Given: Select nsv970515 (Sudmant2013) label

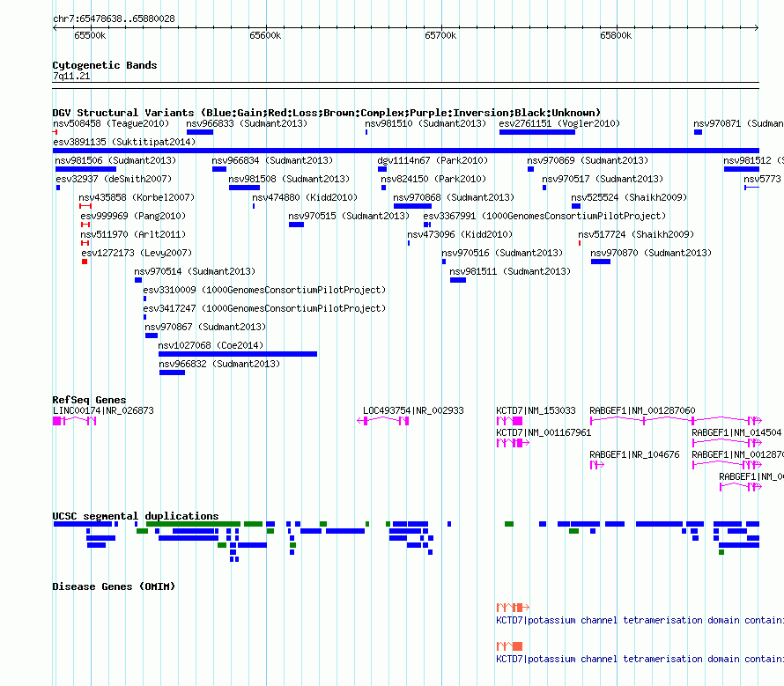Looking at the screenshot, I should click(x=349, y=216).
